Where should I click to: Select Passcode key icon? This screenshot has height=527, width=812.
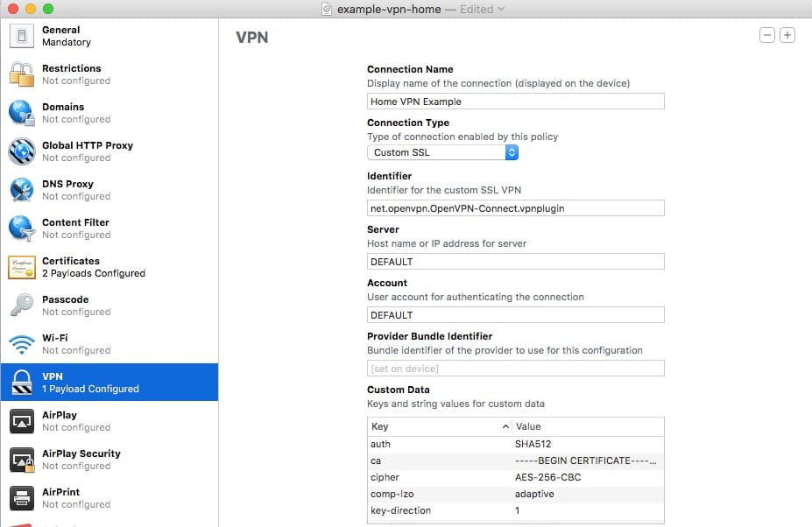(x=22, y=305)
